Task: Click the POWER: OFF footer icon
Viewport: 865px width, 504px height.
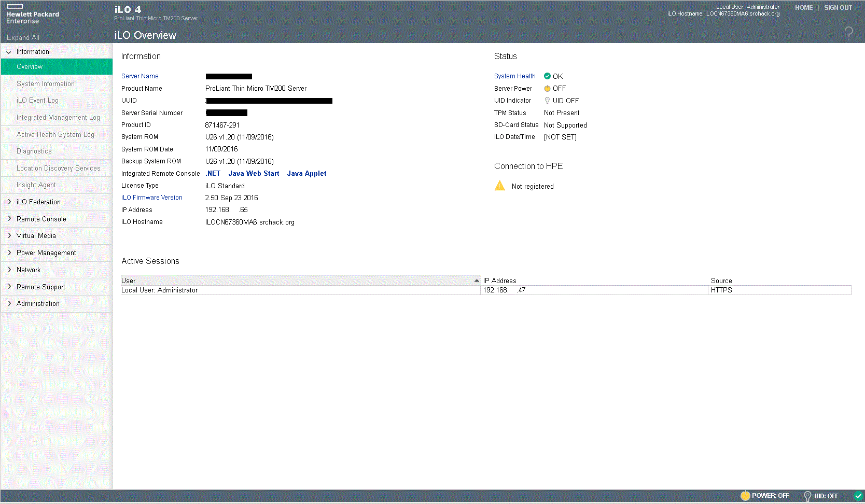Action: [745, 496]
